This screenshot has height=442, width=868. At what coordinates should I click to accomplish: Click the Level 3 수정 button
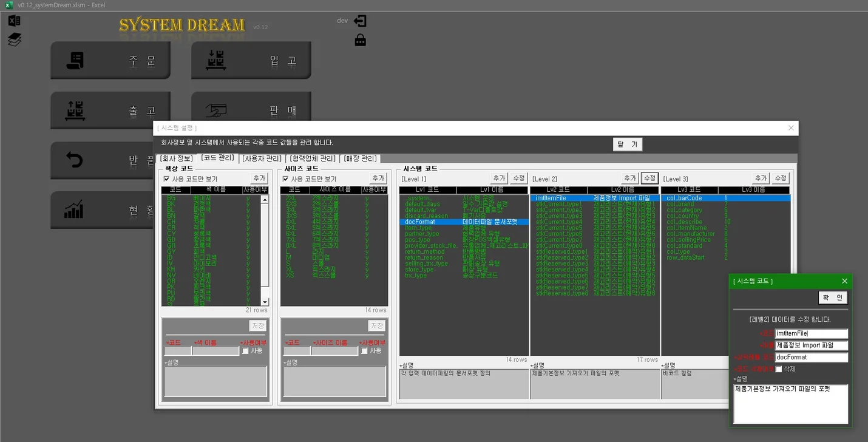tap(781, 178)
